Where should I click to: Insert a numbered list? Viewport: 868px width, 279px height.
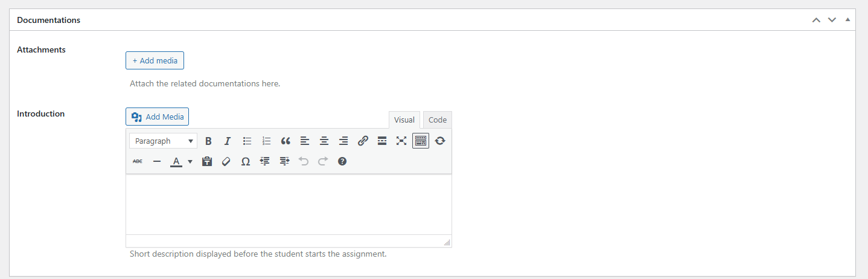click(x=266, y=141)
